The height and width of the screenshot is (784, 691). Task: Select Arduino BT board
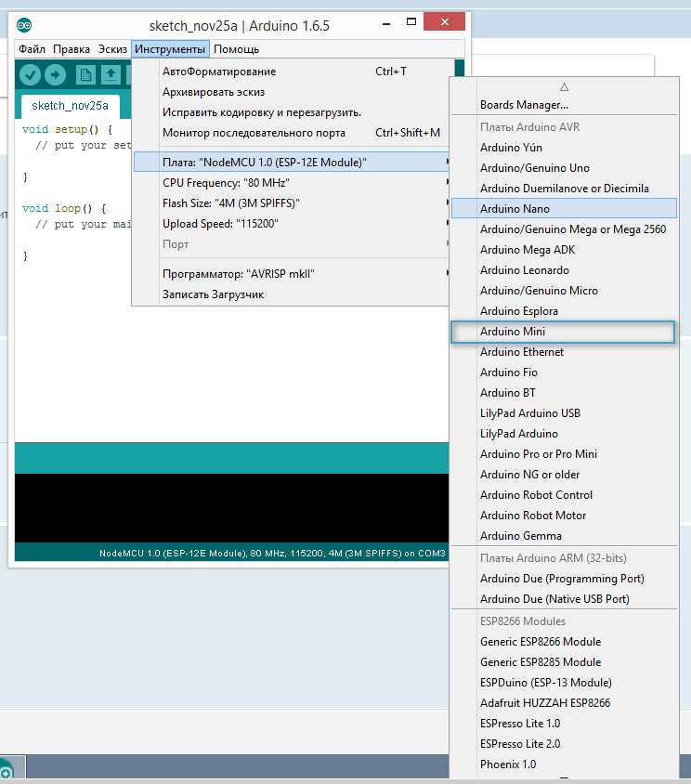(x=564, y=393)
